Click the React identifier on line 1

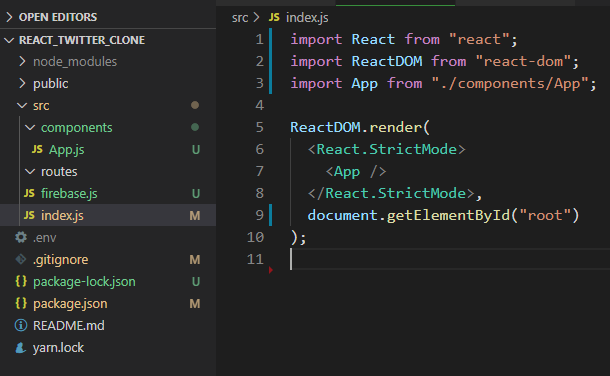coord(373,39)
